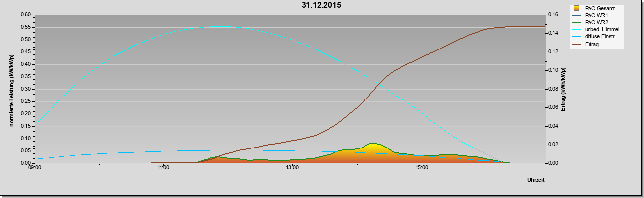The height and width of the screenshot is (198, 644).
Task: Click the PAC Gesamt orange legend swatch
Action: point(577,8)
